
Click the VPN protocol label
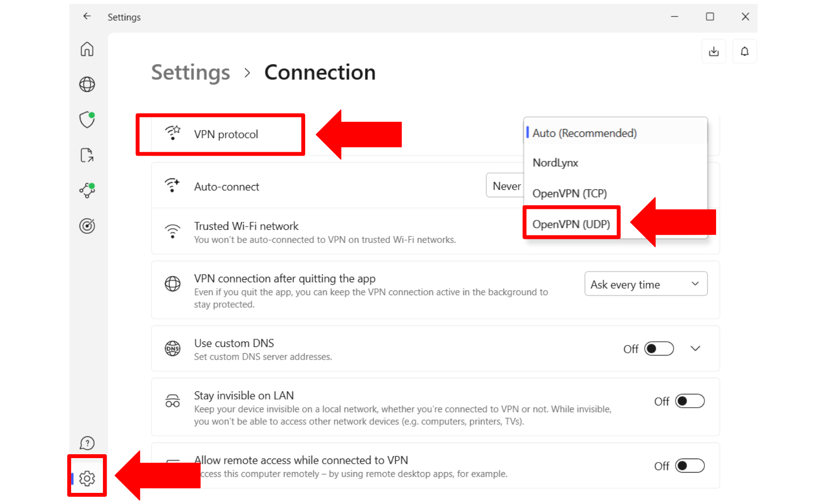pos(226,134)
